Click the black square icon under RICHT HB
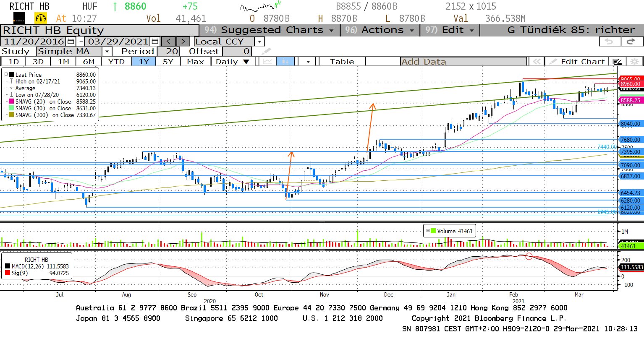Viewport: 644px width, 341px height. click(x=19, y=18)
